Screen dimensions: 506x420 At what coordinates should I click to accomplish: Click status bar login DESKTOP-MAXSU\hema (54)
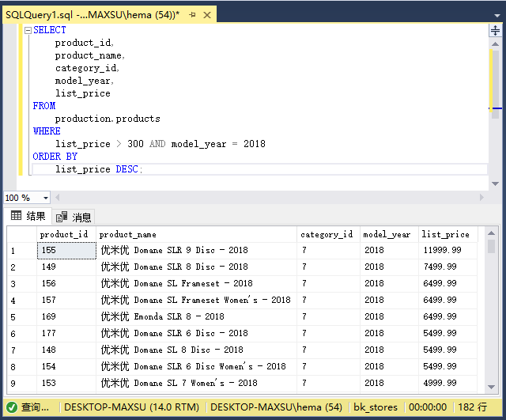pos(276,407)
